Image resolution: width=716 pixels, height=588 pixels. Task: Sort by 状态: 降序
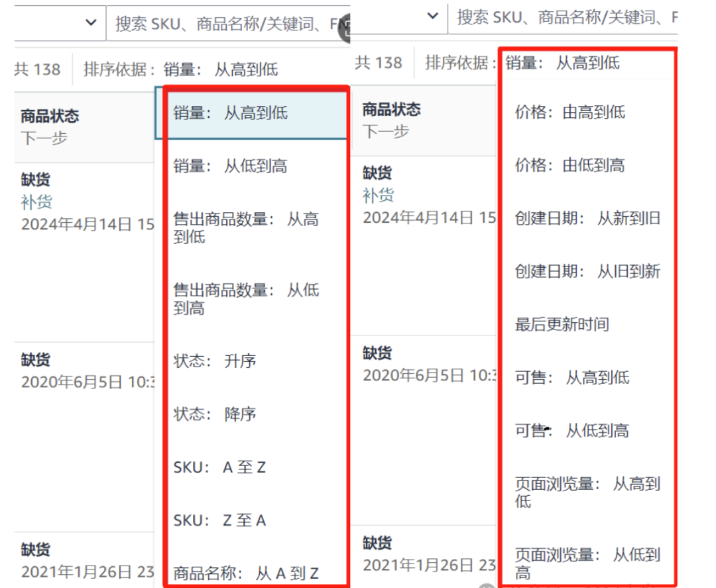[x=215, y=414]
